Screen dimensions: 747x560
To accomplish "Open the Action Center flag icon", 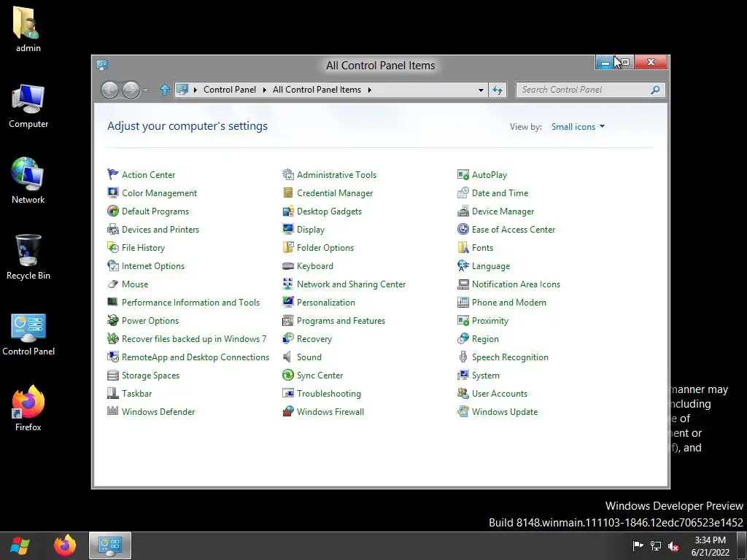I will (x=113, y=175).
